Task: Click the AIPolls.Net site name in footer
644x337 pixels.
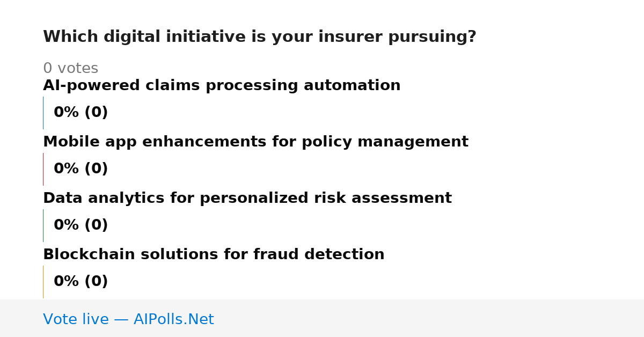Action: click(x=173, y=320)
